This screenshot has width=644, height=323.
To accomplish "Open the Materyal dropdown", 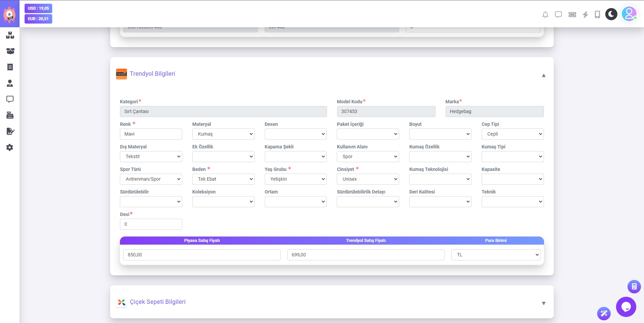I will coord(223,134).
